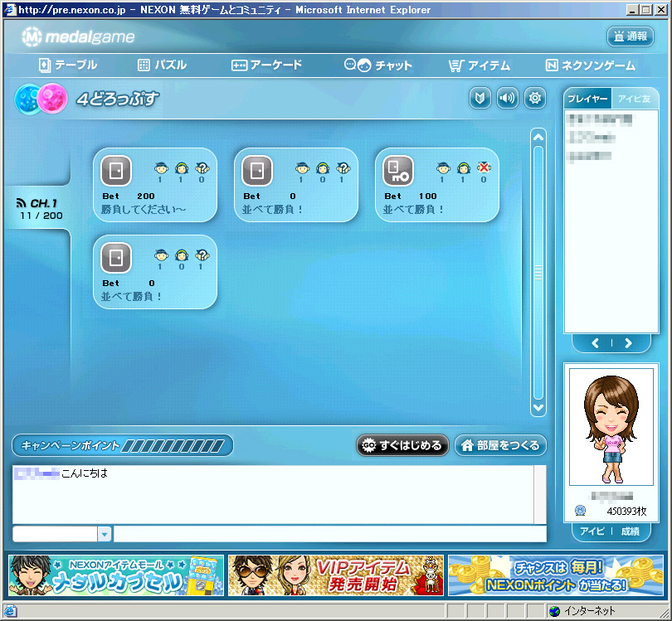Screen dimensions: 672x621
Task: Click the headset player icon in Bet 100 room
Action: pyautogui.click(x=463, y=167)
